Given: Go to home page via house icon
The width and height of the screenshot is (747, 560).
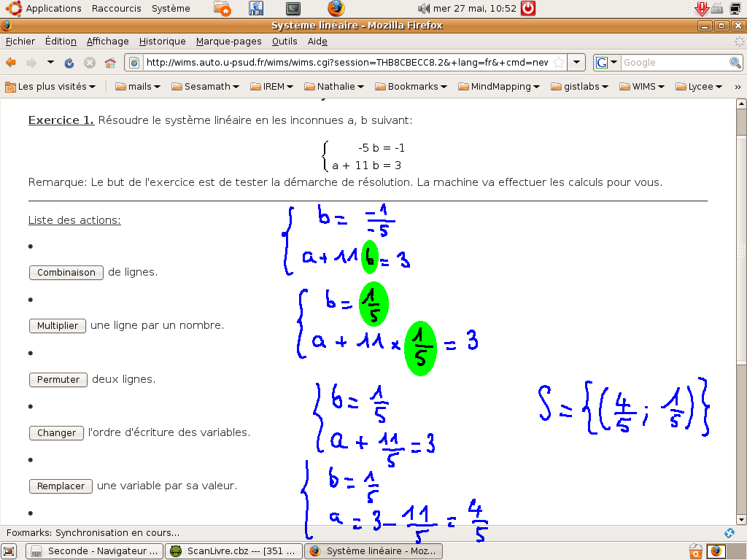Looking at the screenshot, I should tap(110, 63).
